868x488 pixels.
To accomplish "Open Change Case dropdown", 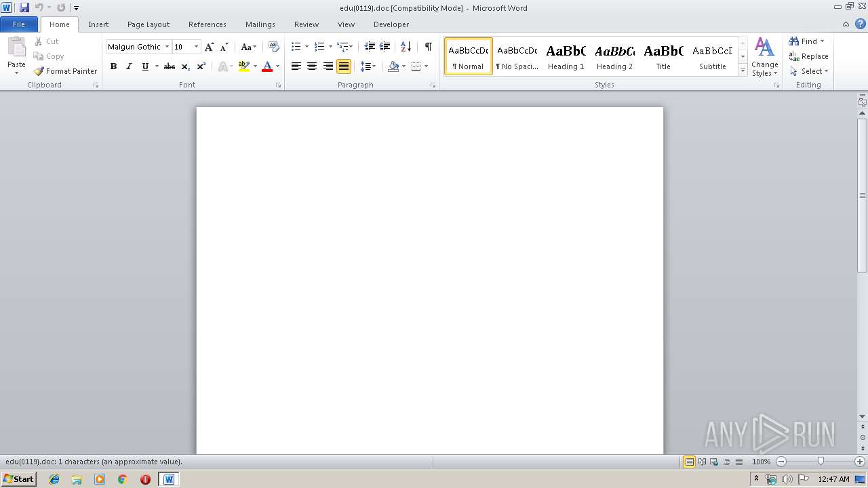I will pos(249,47).
